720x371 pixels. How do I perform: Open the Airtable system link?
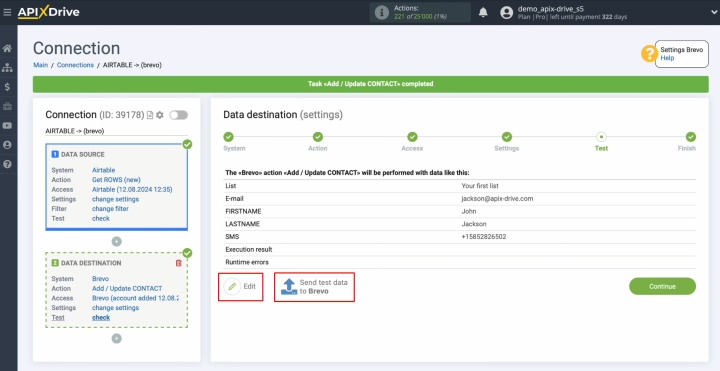pyautogui.click(x=103, y=170)
